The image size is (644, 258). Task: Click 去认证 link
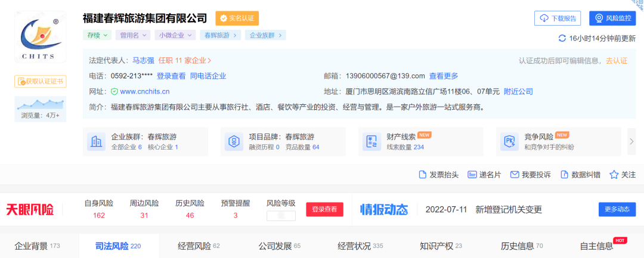click(x=617, y=61)
